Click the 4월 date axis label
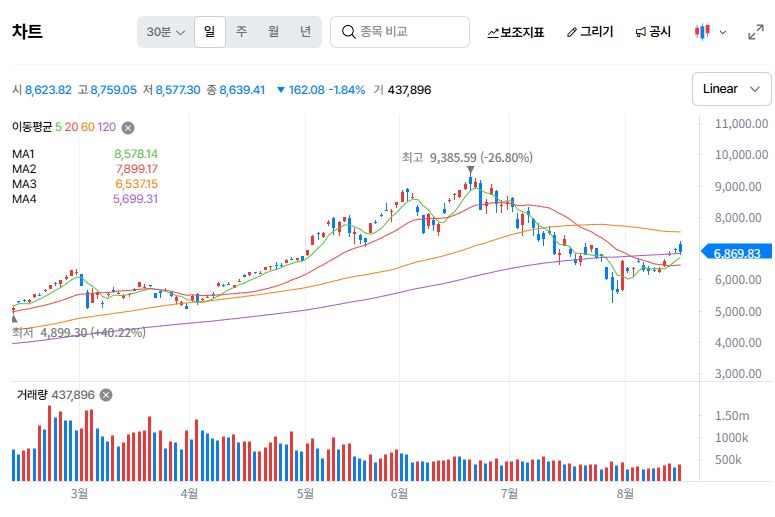Viewport: 775px width, 517px height. point(189,493)
